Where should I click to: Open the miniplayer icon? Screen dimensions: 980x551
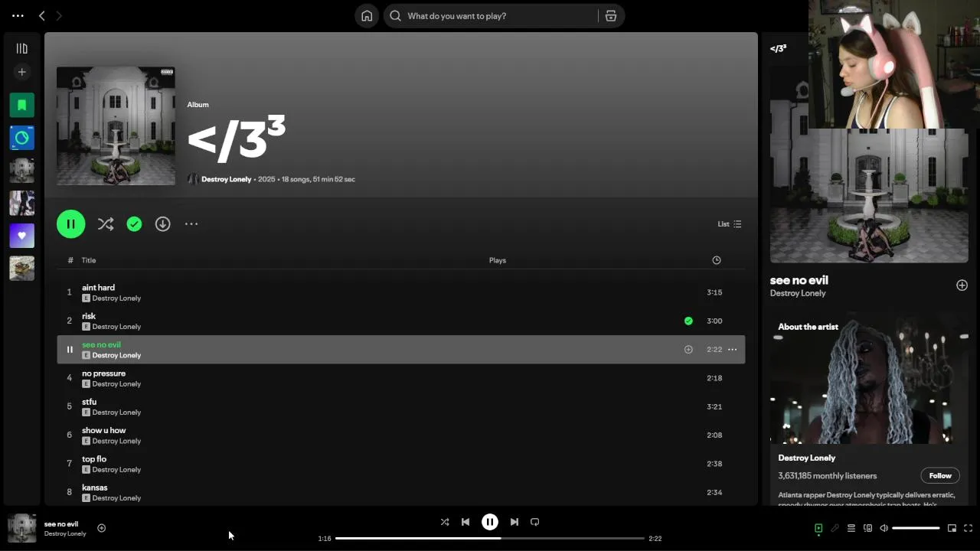pyautogui.click(x=952, y=528)
